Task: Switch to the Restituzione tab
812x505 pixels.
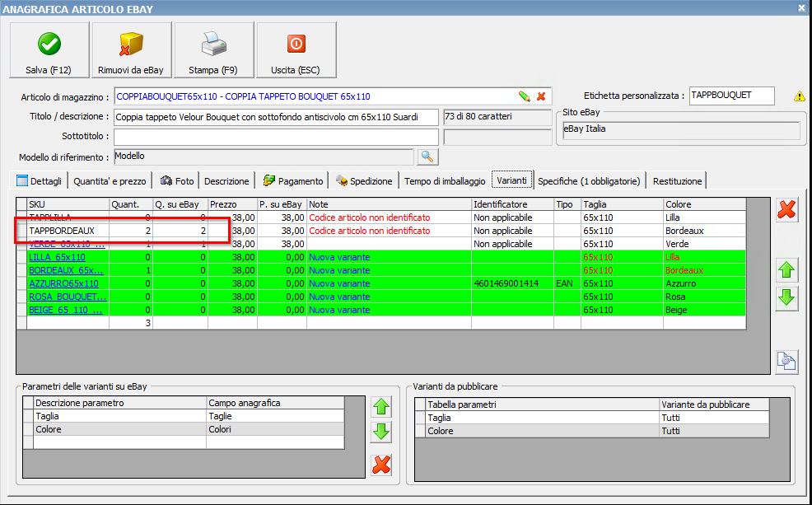Action: pos(678,181)
